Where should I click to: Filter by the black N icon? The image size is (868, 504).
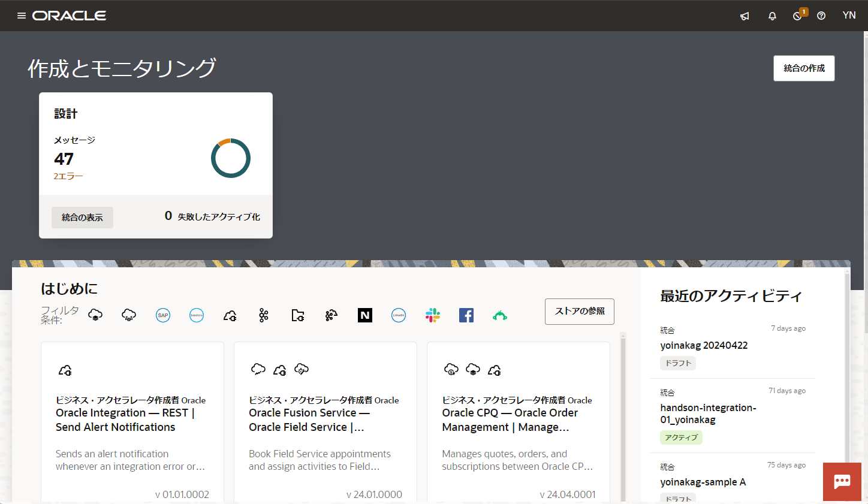tap(365, 315)
